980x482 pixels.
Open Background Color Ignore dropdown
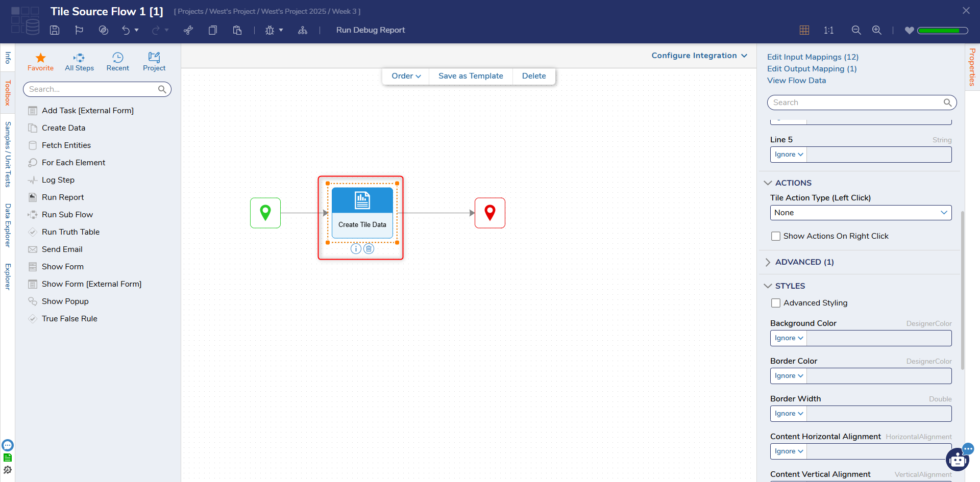789,338
